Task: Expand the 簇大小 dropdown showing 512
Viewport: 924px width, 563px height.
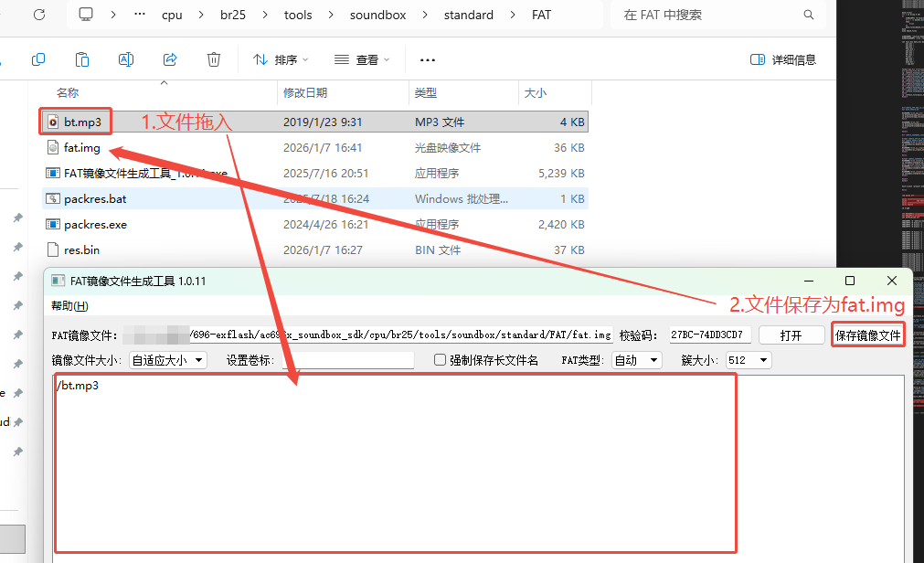Action: pyautogui.click(x=749, y=360)
